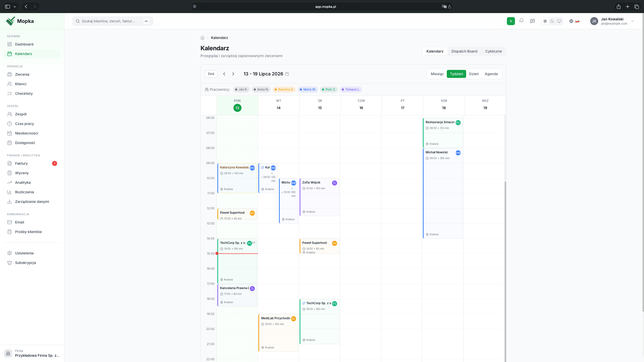Switch to dark theme moon icon
644x362 pixels.
click(552, 21)
